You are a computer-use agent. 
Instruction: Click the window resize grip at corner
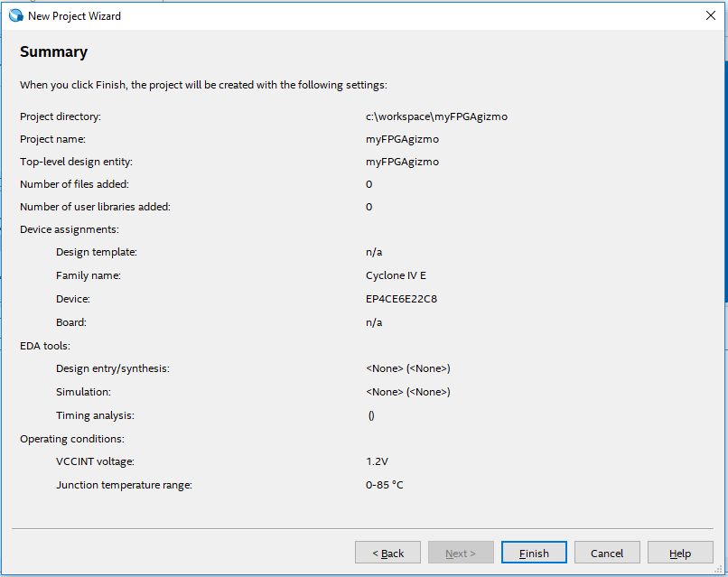[717, 570]
